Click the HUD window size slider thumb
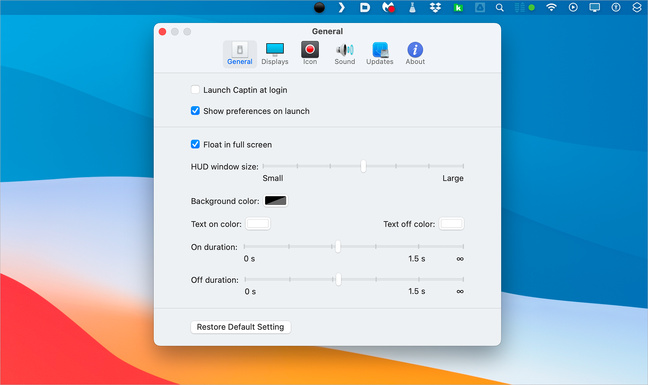 point(363,166)
